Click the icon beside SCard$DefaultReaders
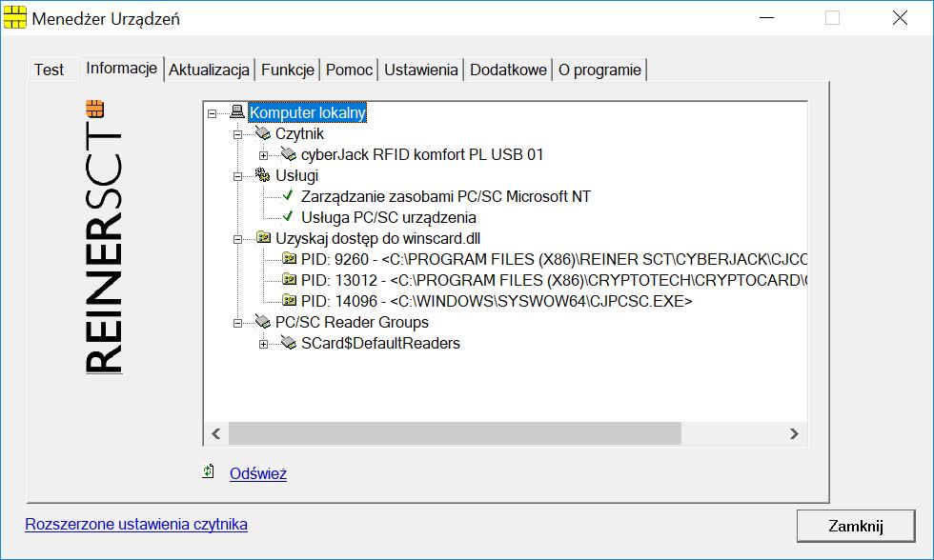 [288, 342]
